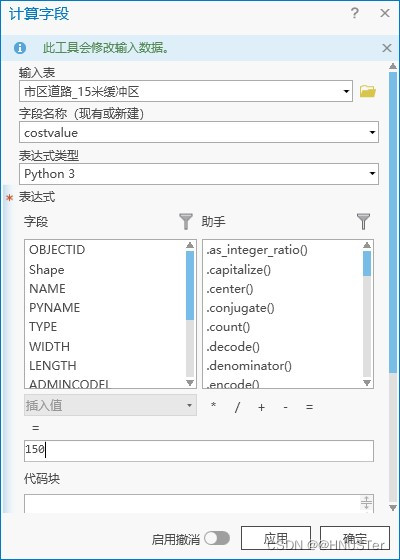
Task: Close the Calculate Field dialog
Action: pyautogui.click(x=385, y=13)
